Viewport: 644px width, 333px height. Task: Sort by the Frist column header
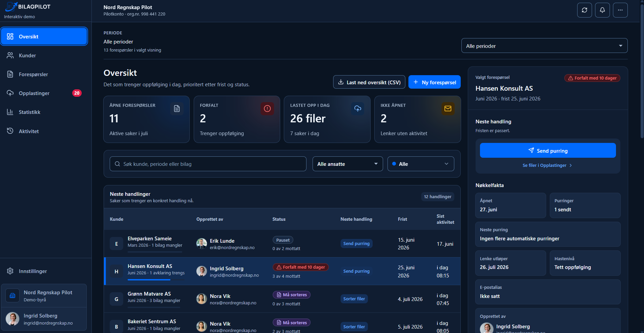click(x=402, y=219)
